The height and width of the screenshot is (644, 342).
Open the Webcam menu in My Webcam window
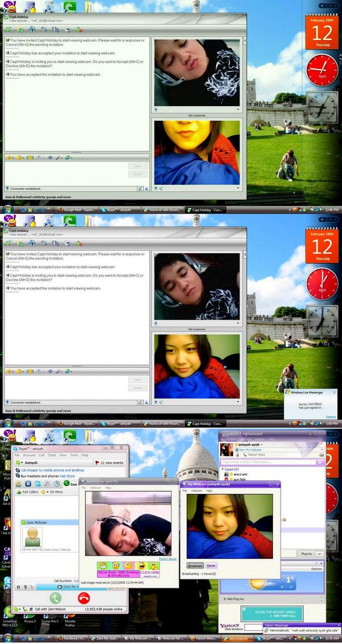tap(197, 491)
